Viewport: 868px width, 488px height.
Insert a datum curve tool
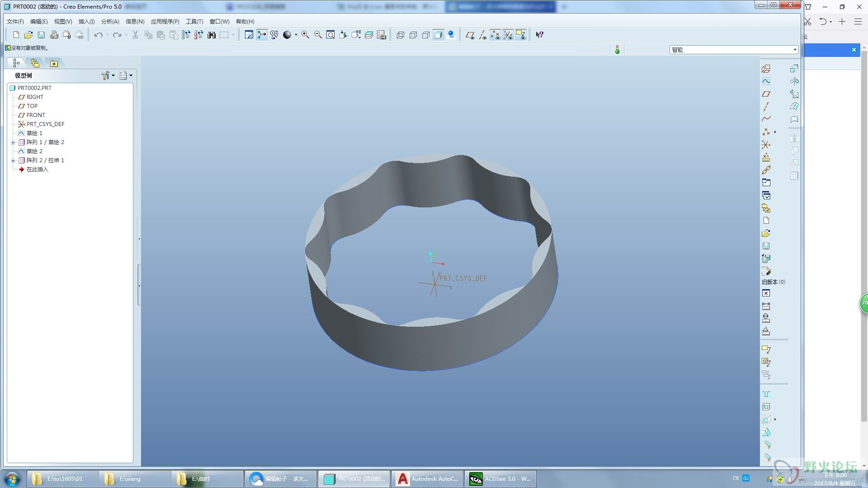pyautogui.click(x=766, y=119)
